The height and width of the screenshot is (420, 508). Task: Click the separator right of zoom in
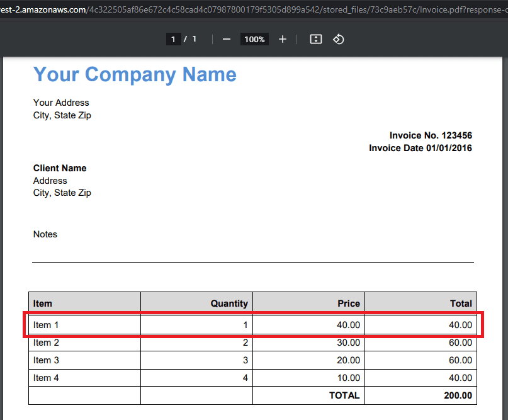pos(298,39)
